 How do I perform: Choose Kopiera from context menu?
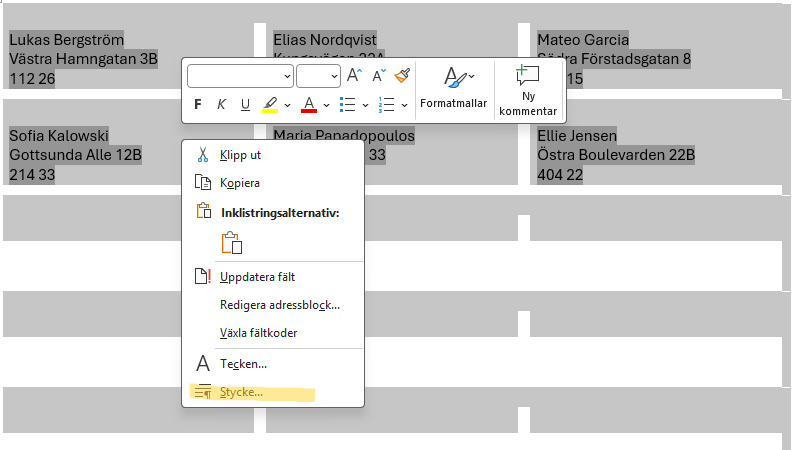(273, 183)
